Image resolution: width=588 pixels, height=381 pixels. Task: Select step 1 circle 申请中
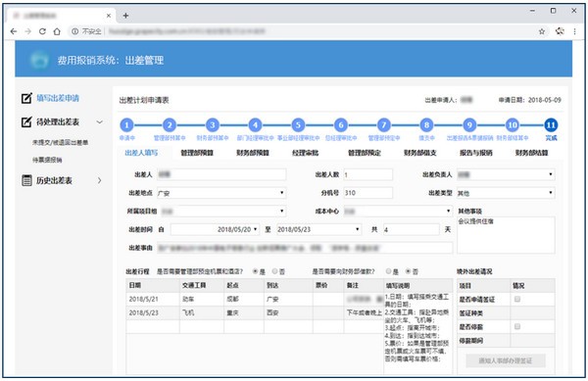[x=126, y=125]
